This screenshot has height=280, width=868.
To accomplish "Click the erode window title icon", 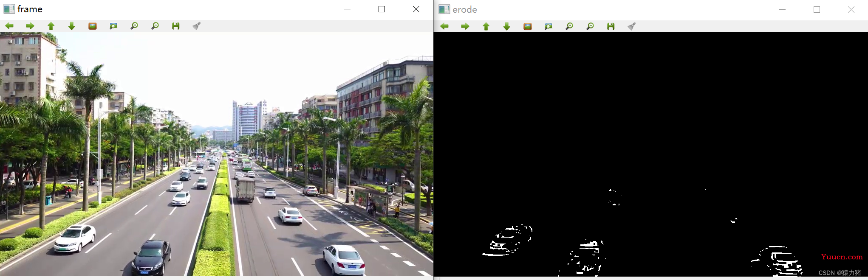I will (444, 9).
